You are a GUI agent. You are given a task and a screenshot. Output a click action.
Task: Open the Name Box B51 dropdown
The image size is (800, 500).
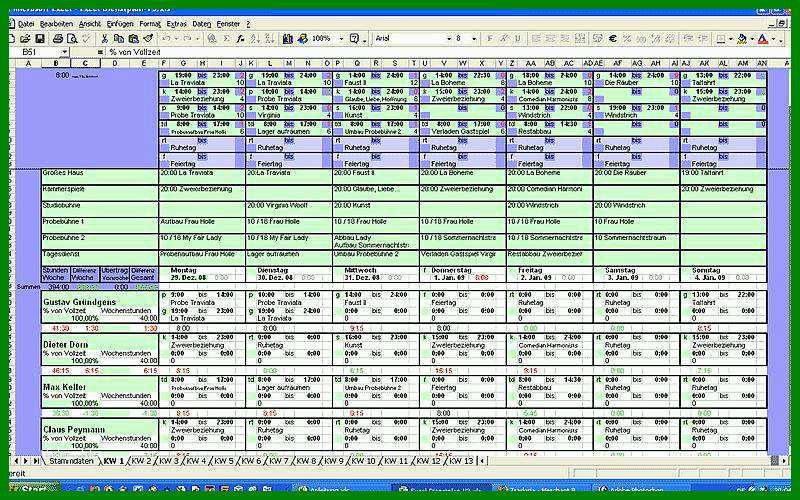(64, 52)
